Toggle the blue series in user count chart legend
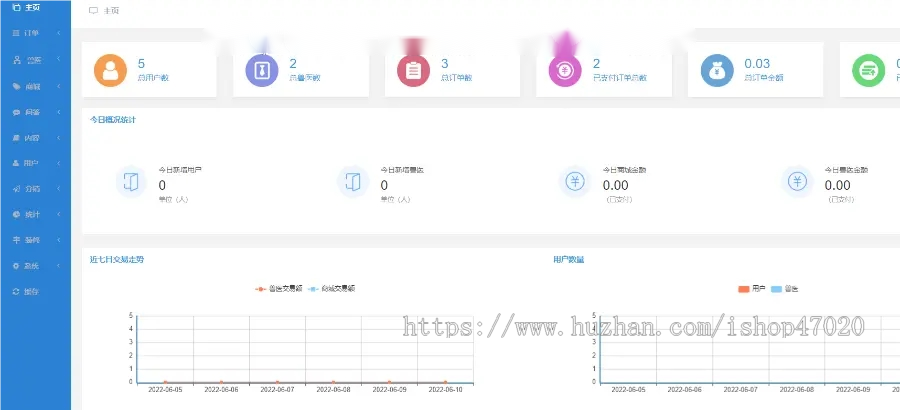Viewport: 900px width, 410px height. coord(784,289)
